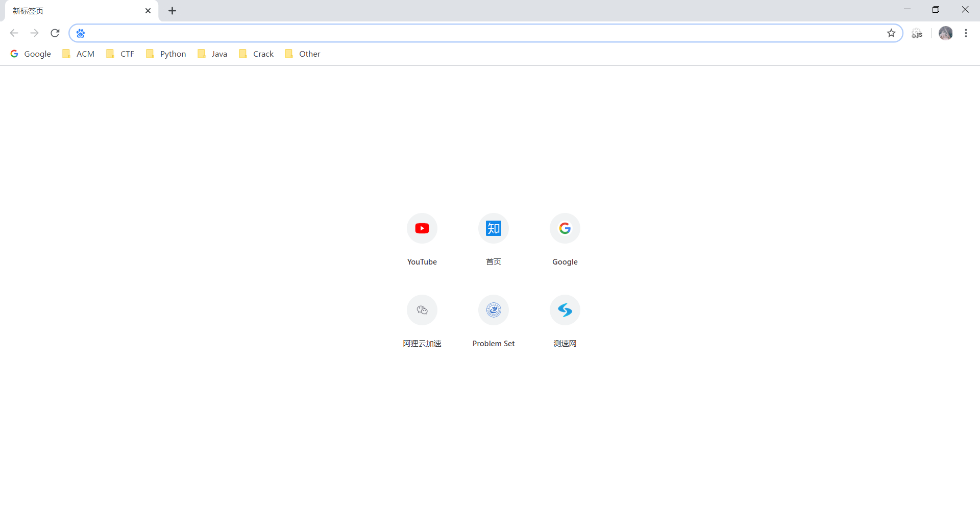Expand the Other bookmarks folder
Viewport: 980px width, 526px height.
(303, 54)
